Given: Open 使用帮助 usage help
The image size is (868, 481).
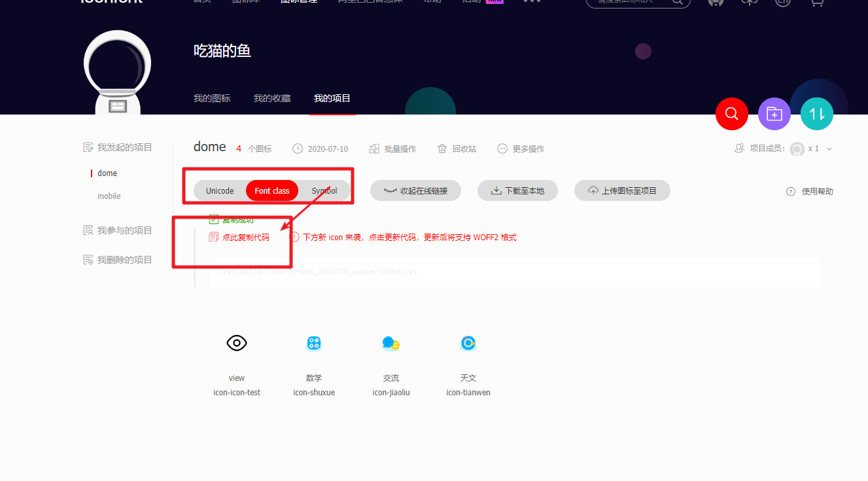Looking at the screenshot, I should (x=810, y=191).
